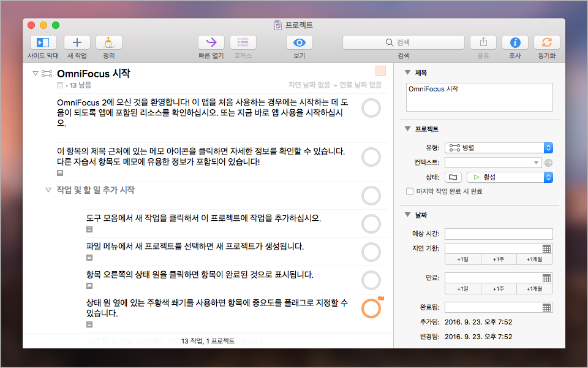Viewport: 588px width, 368px height.
Task: Collapse the OmniFocus 시작 project triangle
Action: (36, 74)
